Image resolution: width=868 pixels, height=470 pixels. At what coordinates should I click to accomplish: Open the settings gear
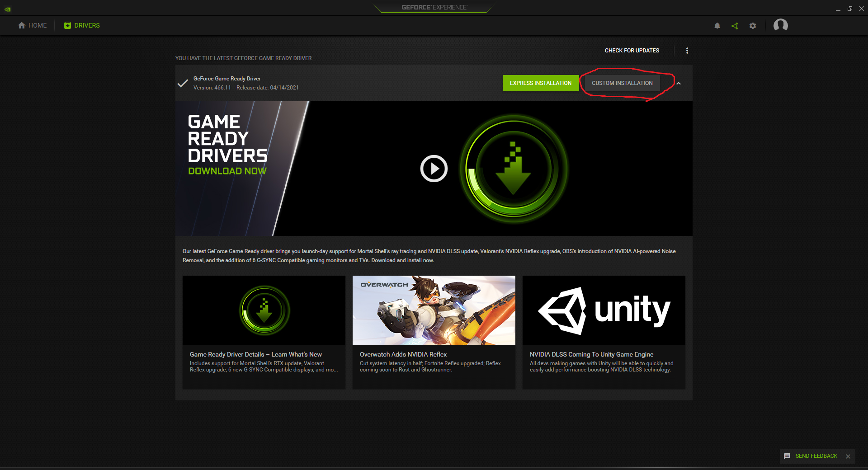tap(753, 26)
